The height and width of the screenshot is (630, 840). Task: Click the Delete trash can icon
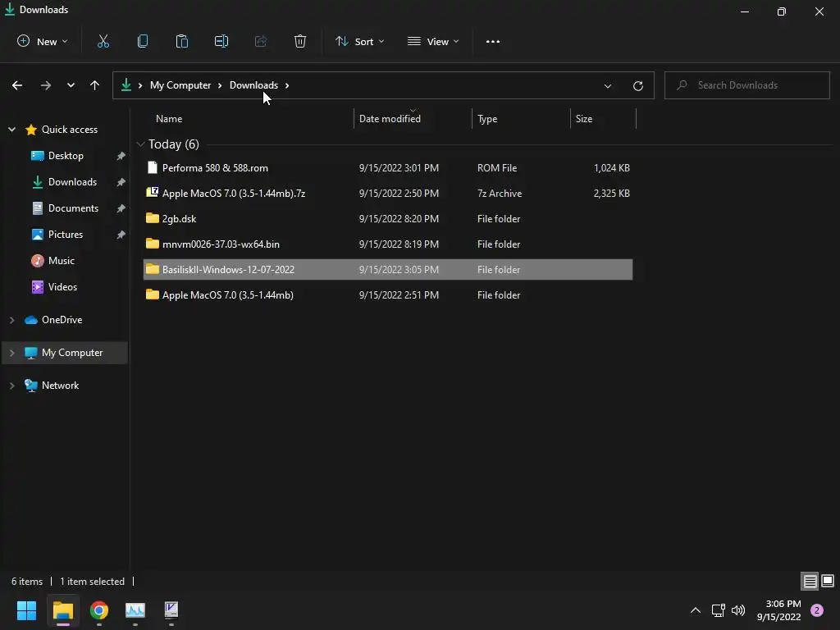point(300,41)
